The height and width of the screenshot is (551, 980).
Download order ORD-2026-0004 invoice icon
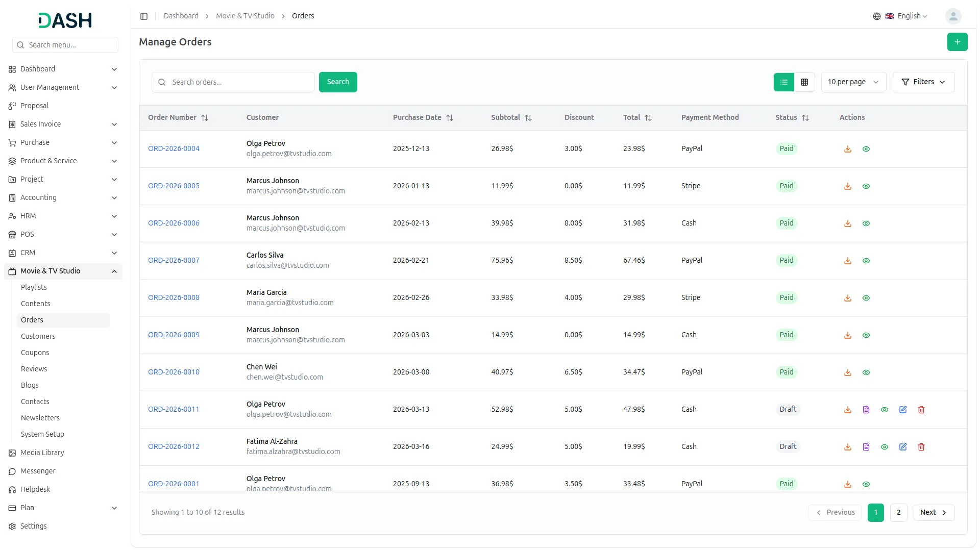coord(847,149)
